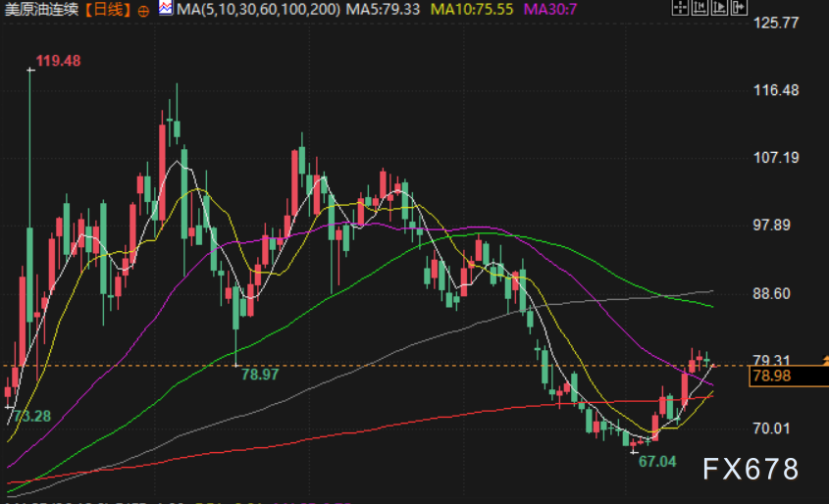Click the 119.48 high price marker
829x504 pixels.
[x=58, y=61]
